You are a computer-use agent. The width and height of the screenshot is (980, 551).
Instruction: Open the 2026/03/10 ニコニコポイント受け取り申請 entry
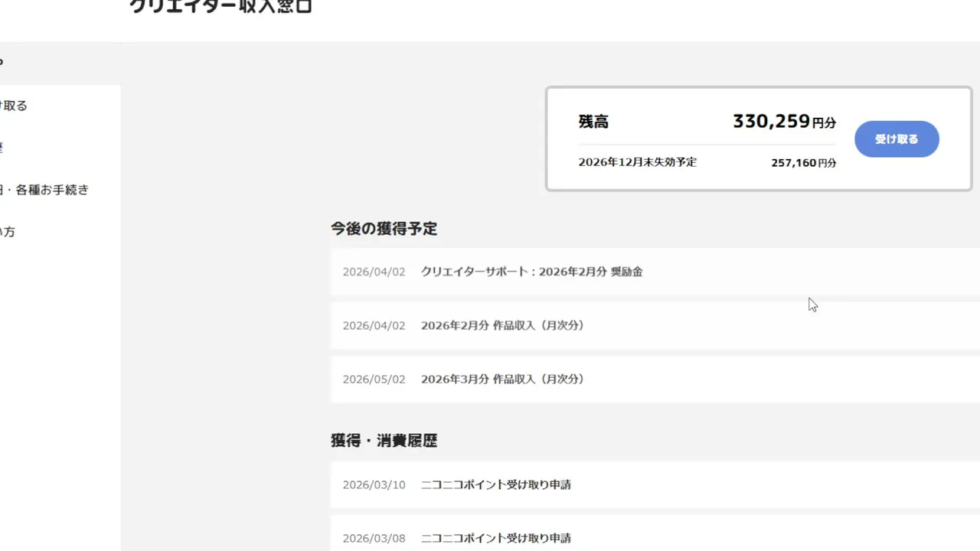(x=655, y=484)
